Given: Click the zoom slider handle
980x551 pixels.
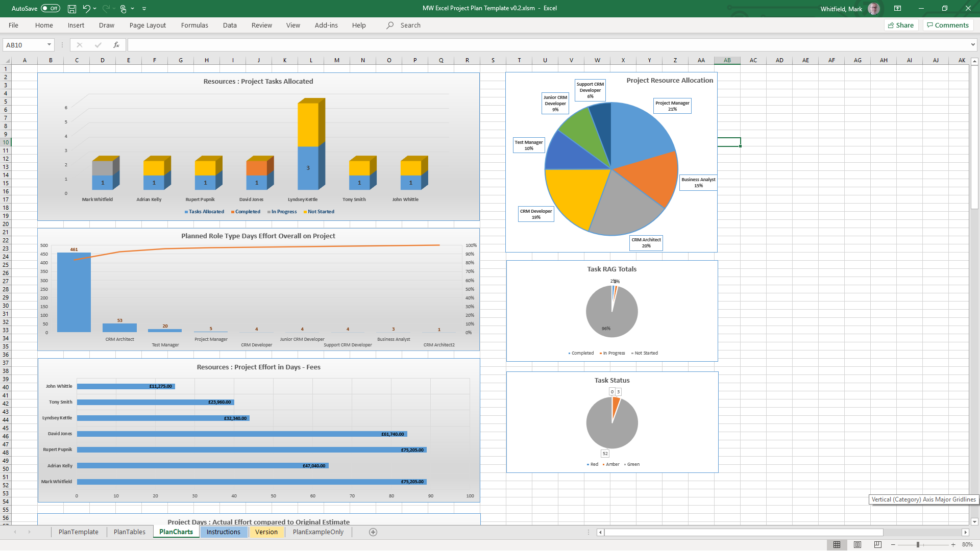Looking at the screenshot, I should [918, 545].
